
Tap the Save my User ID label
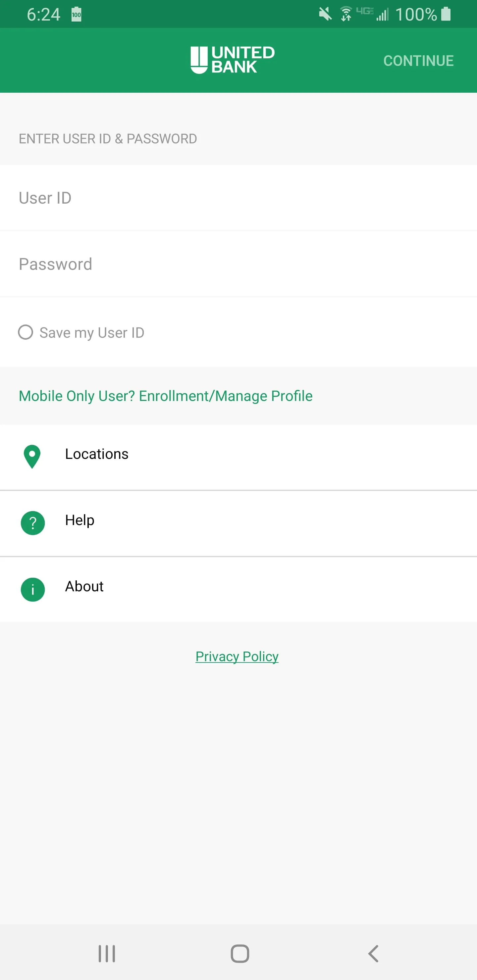pyautogui.click(x=92, y=333)
